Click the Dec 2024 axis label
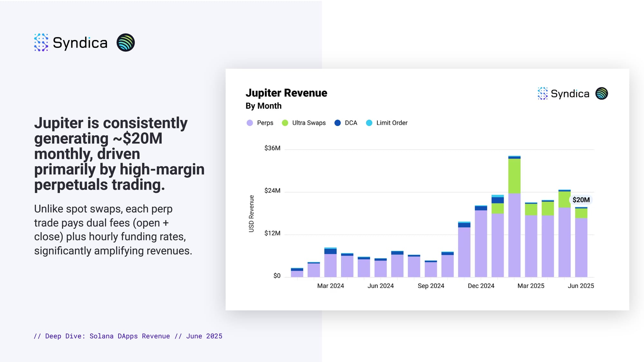 (x=481, y=286)
